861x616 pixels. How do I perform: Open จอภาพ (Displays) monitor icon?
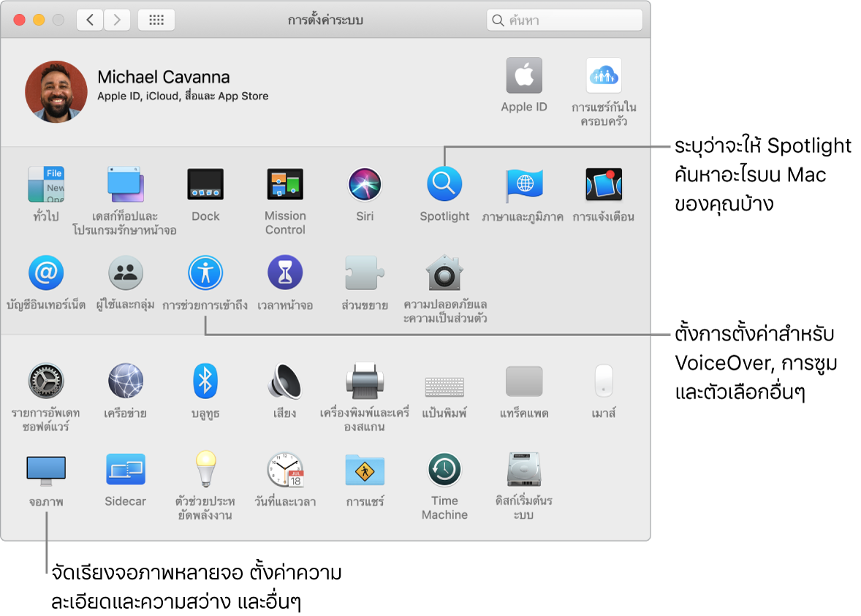[x=46, y=471]
